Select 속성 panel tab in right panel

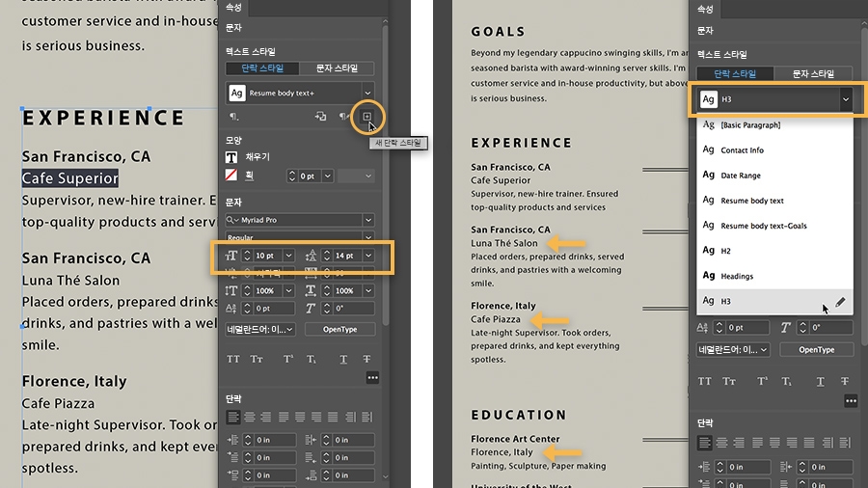(x=705, y=10)
